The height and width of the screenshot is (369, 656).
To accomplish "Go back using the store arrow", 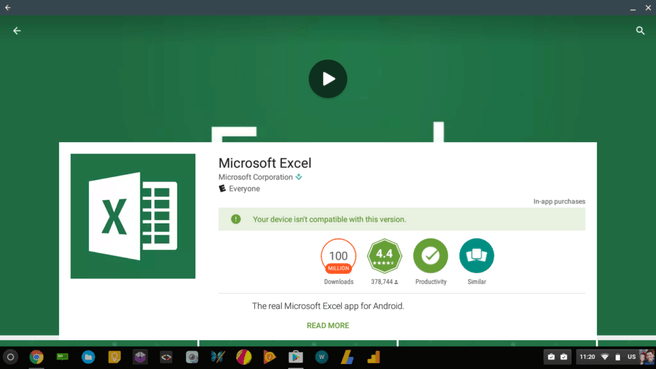I will (17, 31).
